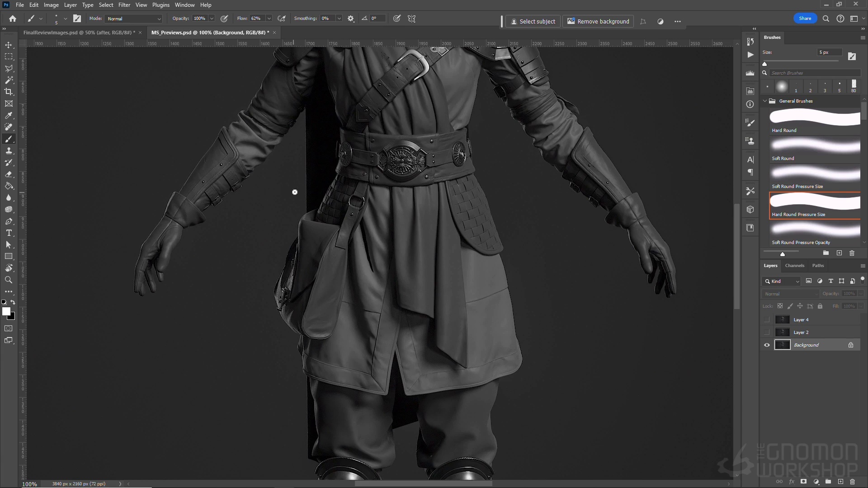This screenshot has width=868, height=488.
Task: Open the Layer menu
Action: pos(70,5)
